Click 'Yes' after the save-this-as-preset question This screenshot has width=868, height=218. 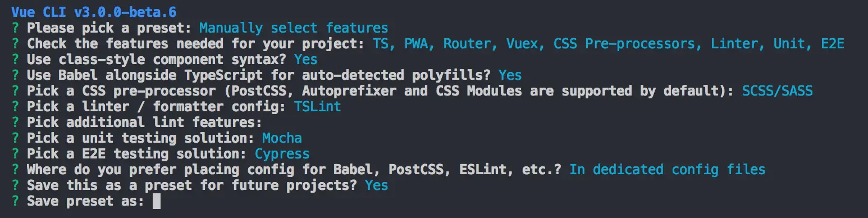pyautogui.click(x=376, y=185)
